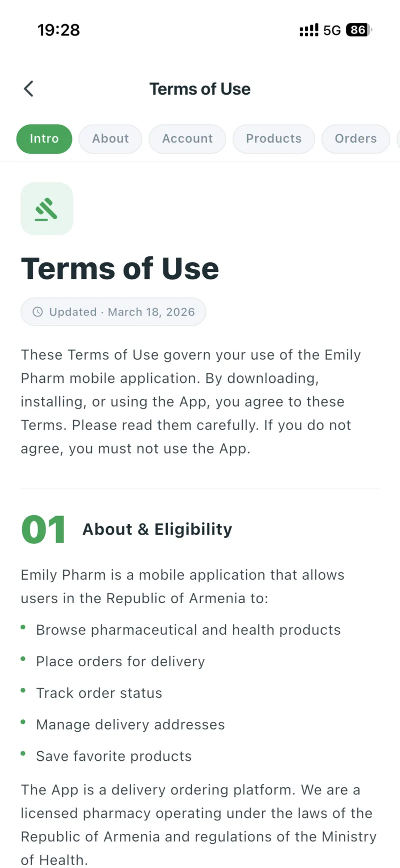
Task: Tap the Updated March 18, 2026 badge
Action: pos(113,312)
